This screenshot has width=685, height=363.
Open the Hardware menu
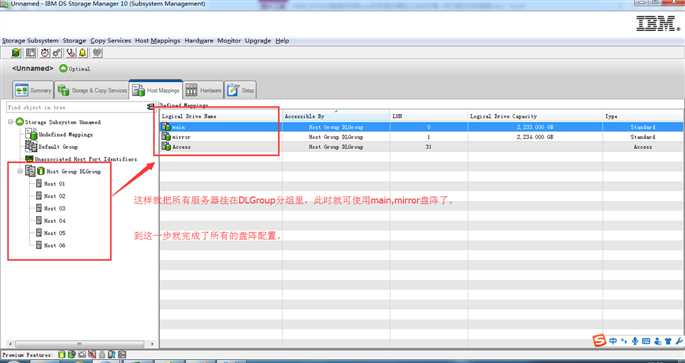click(x=199, y=41)
